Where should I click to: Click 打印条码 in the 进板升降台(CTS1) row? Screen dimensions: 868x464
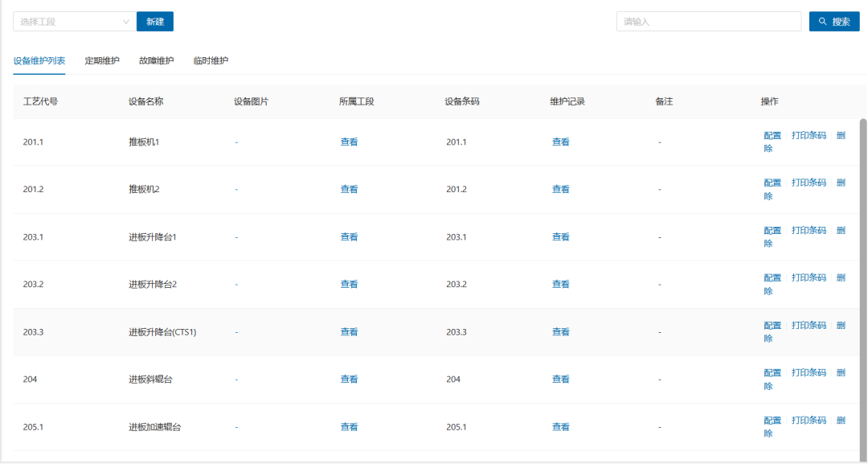pyautogui.click(x=809, y=326)
